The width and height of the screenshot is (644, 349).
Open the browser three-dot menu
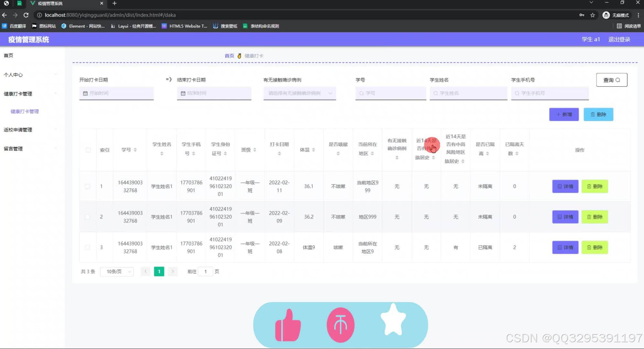click(x=638, y=15)
